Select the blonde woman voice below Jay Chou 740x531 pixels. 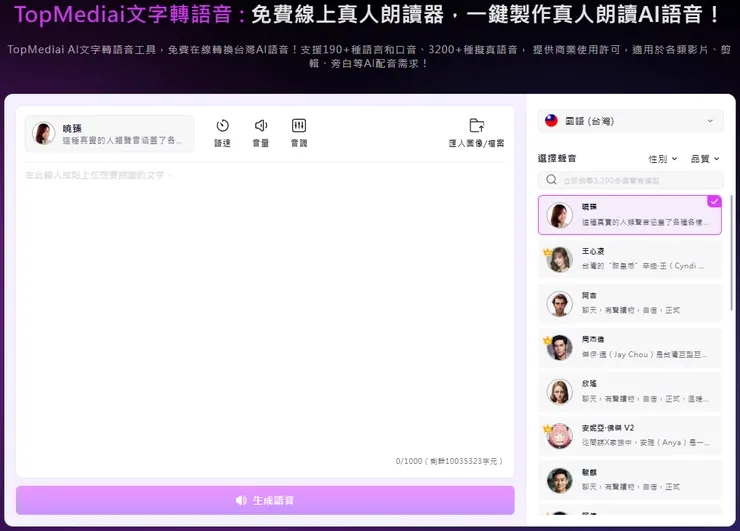(630, 392)
